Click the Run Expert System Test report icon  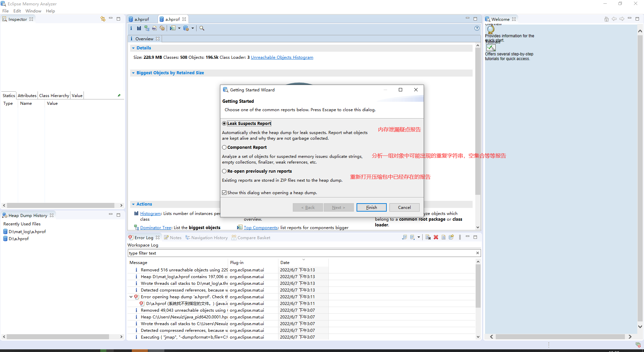coord(173,28)
